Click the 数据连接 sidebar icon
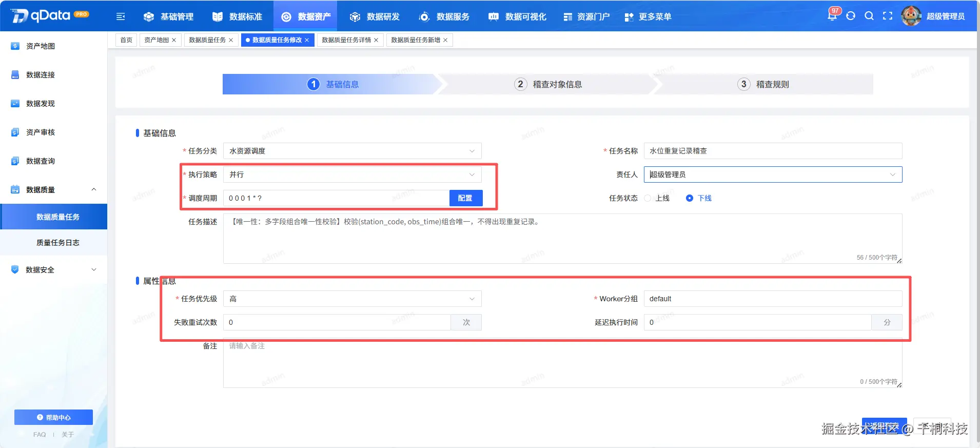This screenshot has width=980, height=448. click(15, 75)
